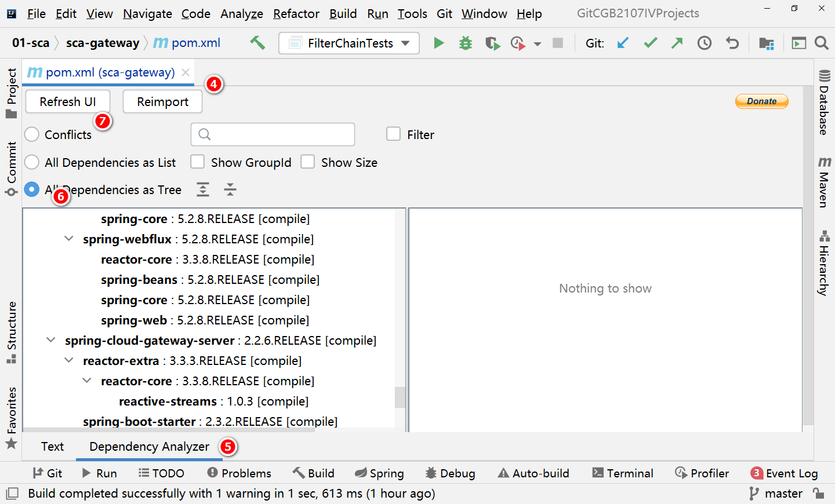The width and height of the screenshot is (835, 504).
Task: Commit changes with Git checkmark icon
Action: tap(651, 43)
